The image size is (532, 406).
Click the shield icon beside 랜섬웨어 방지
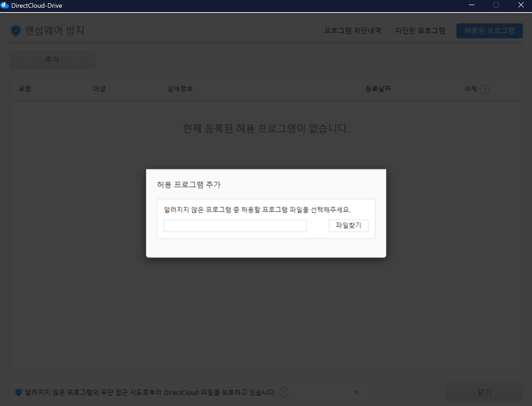click(x=16, y=31)
